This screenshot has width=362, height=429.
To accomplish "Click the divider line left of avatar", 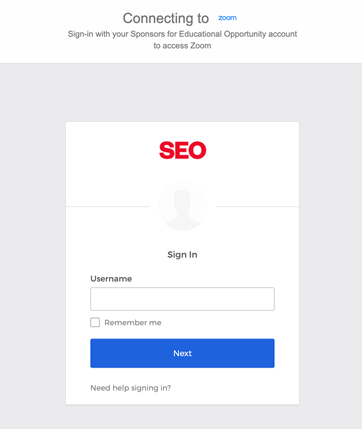I will [x=107, y=206].
